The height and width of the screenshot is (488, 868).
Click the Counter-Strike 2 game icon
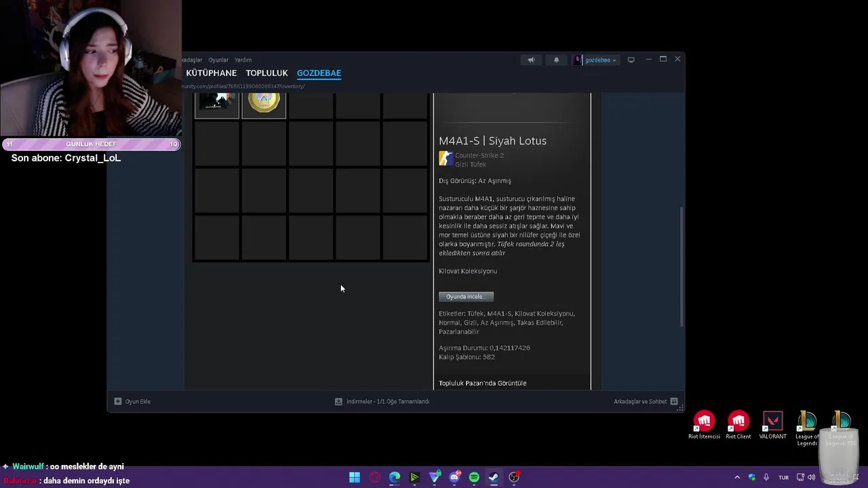pos(446,159)
